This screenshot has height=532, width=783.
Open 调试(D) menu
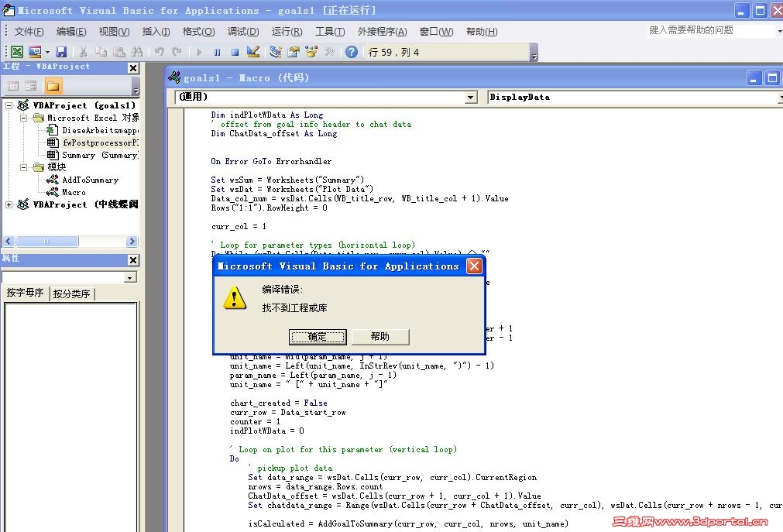(242, 32)
